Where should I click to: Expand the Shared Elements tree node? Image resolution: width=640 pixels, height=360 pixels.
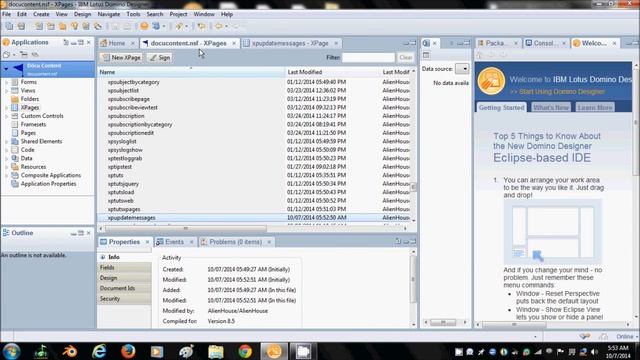coord(7,142)
